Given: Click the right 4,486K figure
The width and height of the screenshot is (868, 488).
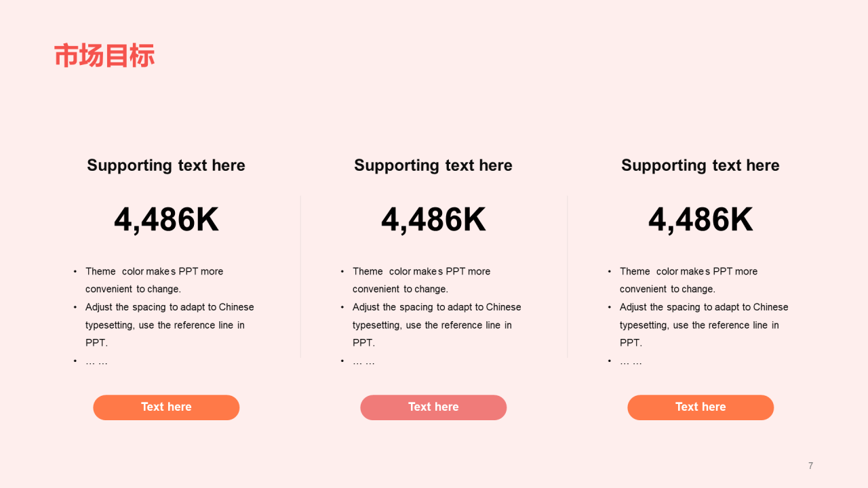Looking at the screenshot, I should click(x=701, y=220).
